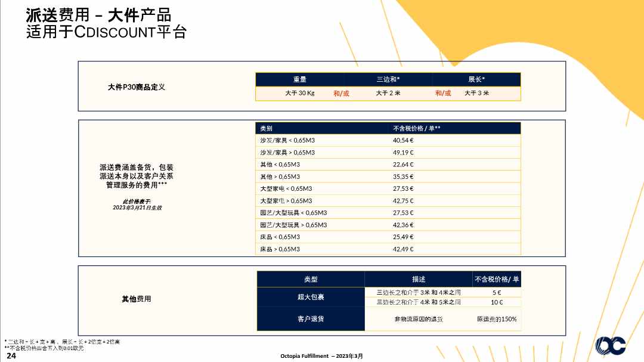The image size is (644, 362).
Task: Select the 客户退货 cell
Action: point(311,319)
